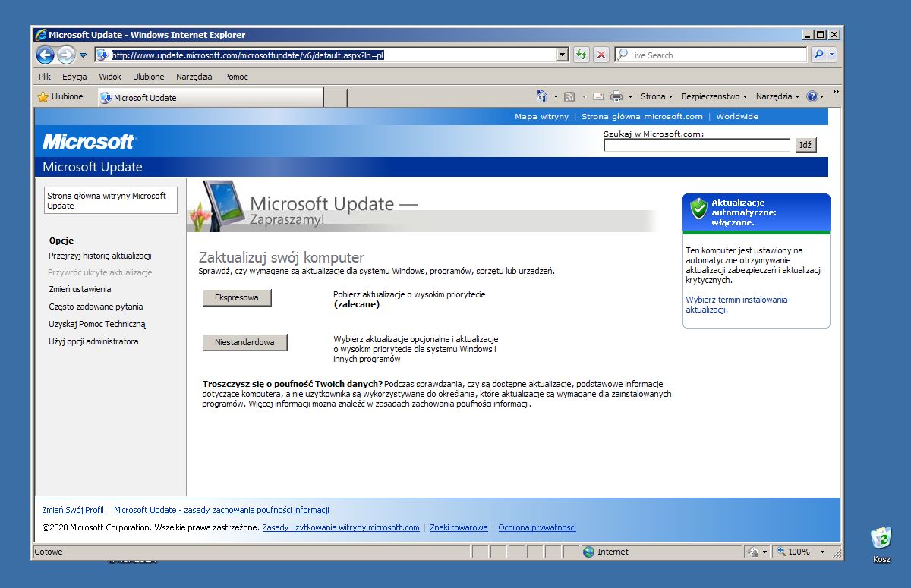Open the Strona command bar dropdown
This screenshot has width=911, height=588.
point(657,96)
